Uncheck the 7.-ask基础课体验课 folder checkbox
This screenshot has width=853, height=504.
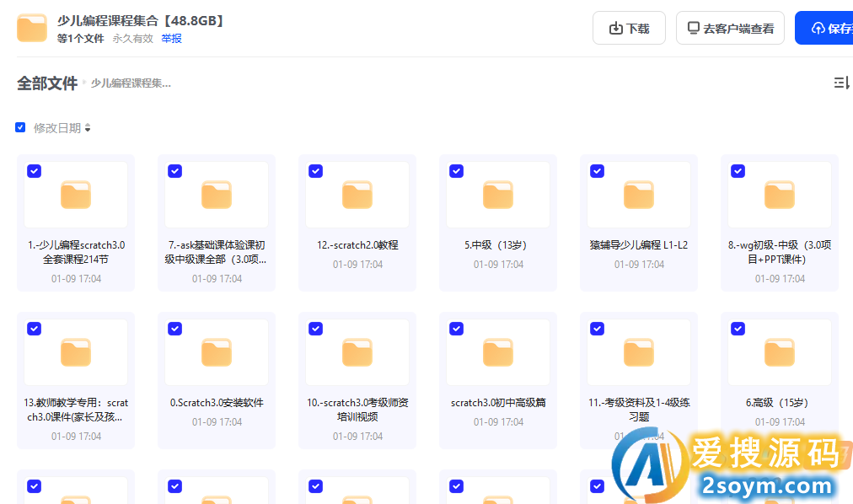tap(175, 171)
